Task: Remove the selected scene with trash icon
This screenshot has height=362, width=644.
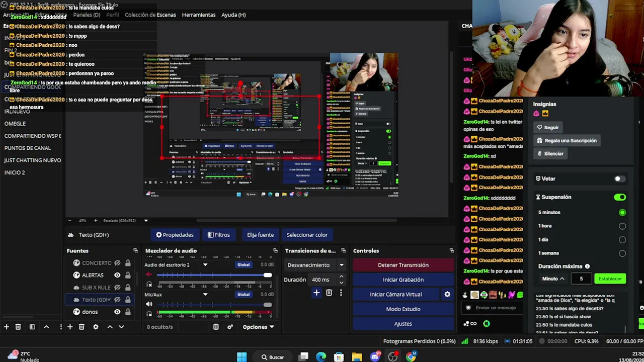Action: 18,327
